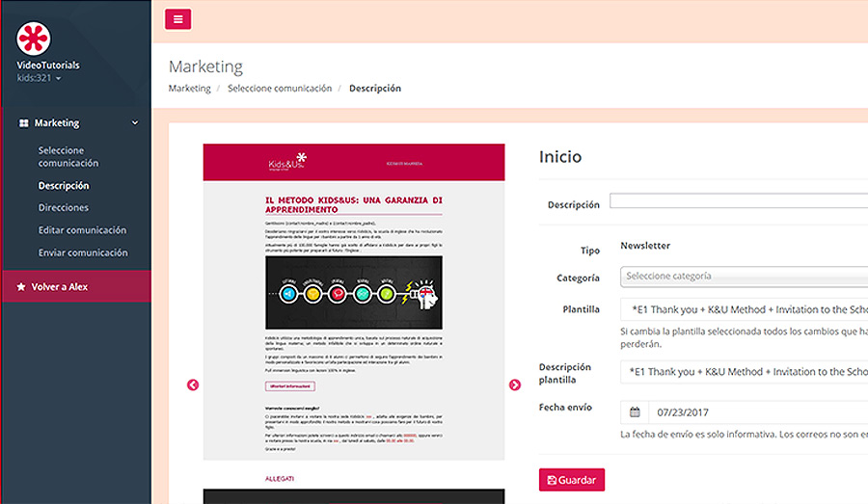The height and width of the screenshot is (504, 868).
Task: Click the VideoTutorials asterisk logo
Action: click(33, 39)
